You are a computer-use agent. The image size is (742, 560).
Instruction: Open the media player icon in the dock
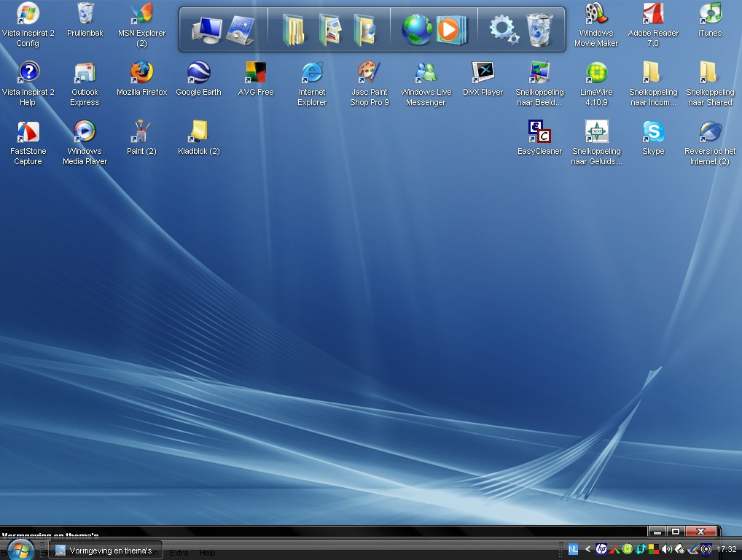(x=449, y=30)
